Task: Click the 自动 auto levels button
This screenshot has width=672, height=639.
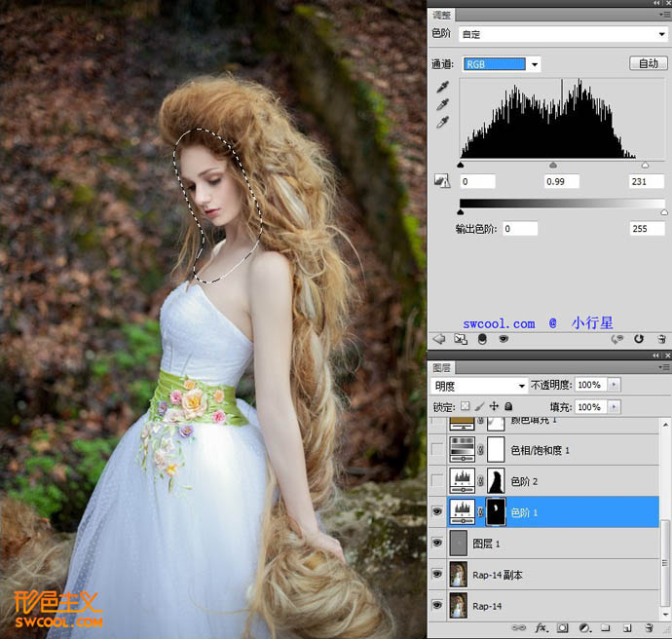Action: click(647, 64)
